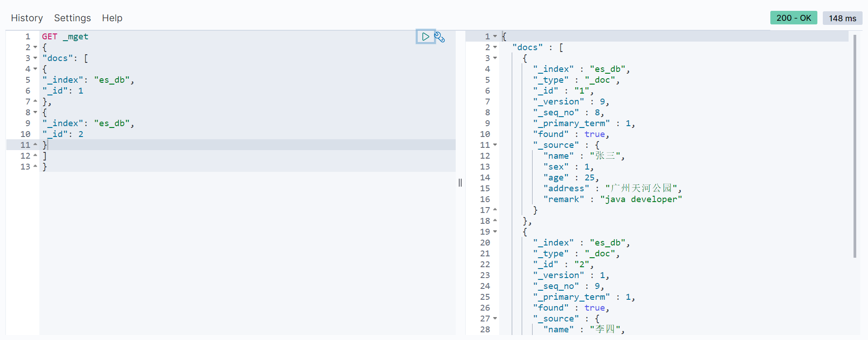Click the response line 10 "found" : true
868x340 pixels.
[x=571, y=134]
